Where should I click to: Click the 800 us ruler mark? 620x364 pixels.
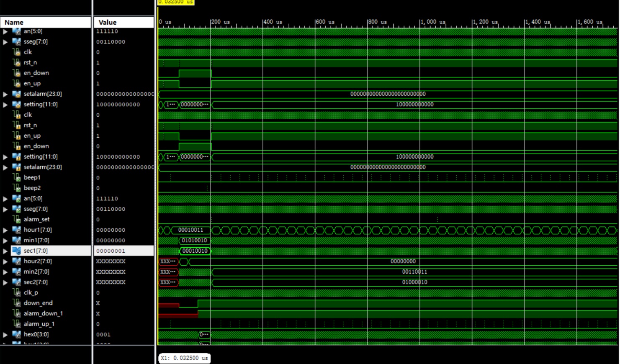pyautogui.click(x=377, y=22)
